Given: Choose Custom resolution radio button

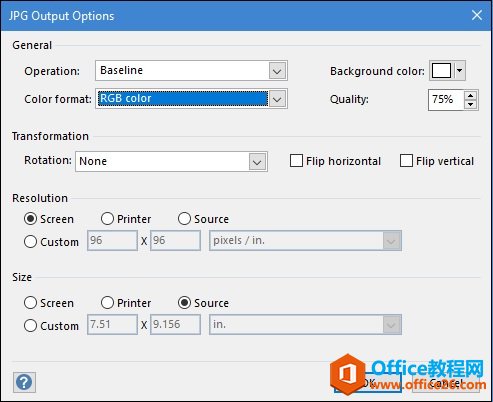Looking at the screenshot, I should coord(30,242).
